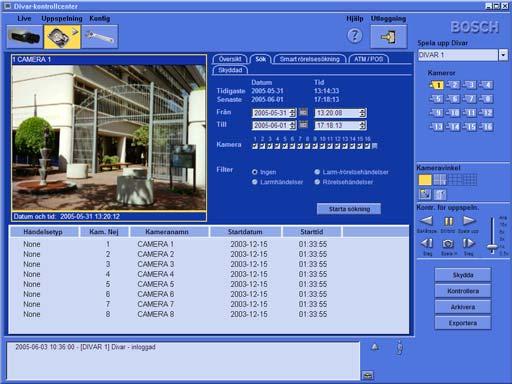Click the Exportera button
The width and height of the screenshot is (512, 384).
tap(463, 323)
